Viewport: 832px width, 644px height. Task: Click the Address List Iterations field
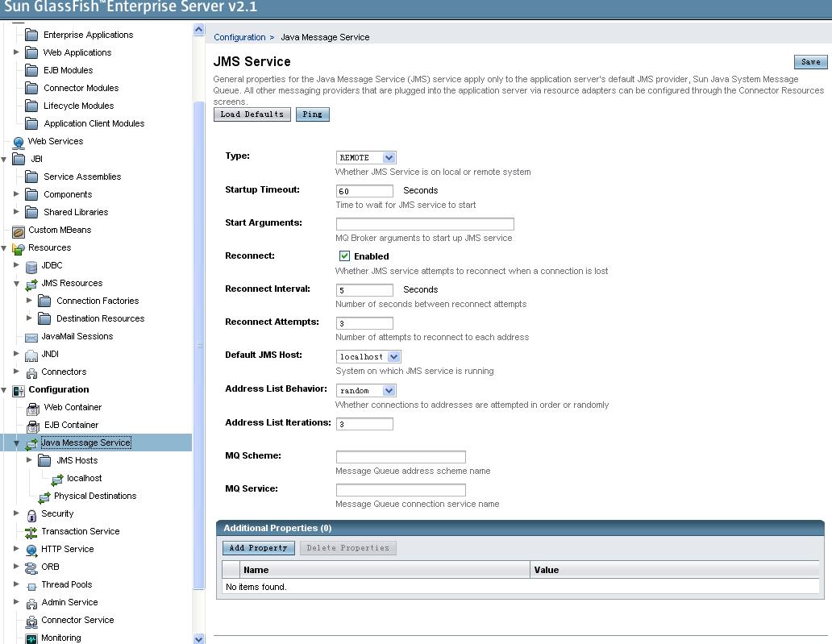click(364, 424)
